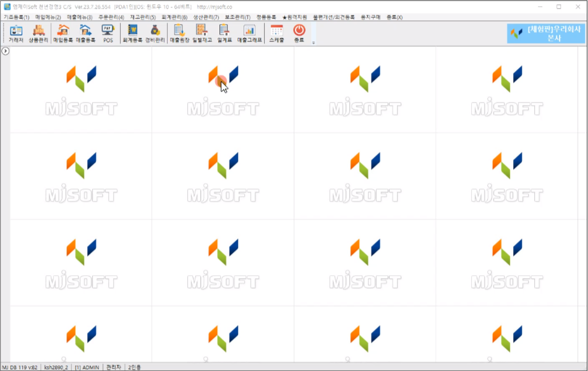Screen dimensions: 588x371
Task: Open the 주문관리(4) menu
Action: point(111,17)
